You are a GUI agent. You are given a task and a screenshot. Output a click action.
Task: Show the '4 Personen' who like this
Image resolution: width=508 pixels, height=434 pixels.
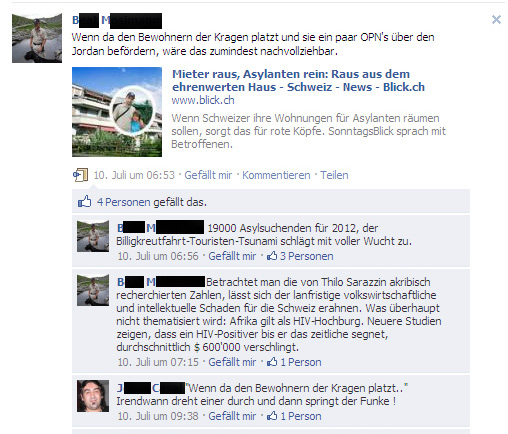(x=124, y=202)
